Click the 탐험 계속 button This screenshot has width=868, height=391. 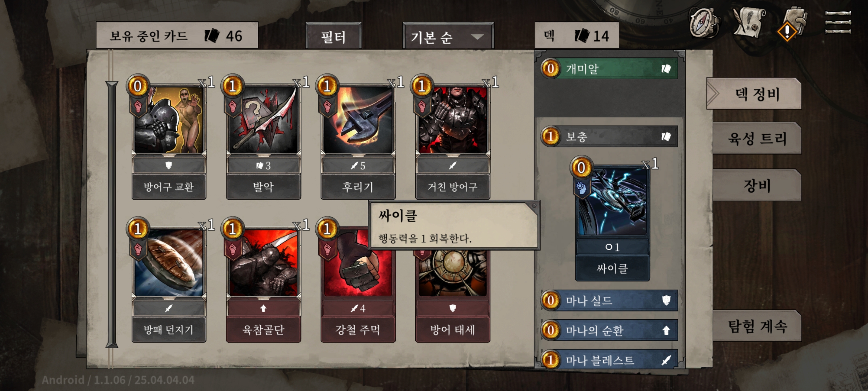pyautogui.click(x=757, y=326)
